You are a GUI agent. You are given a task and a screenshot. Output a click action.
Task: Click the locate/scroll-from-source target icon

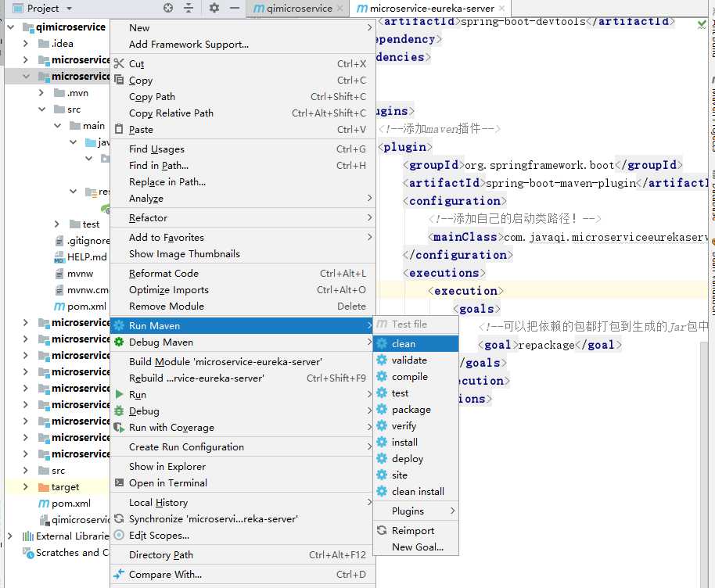click(x=168, y=8)
